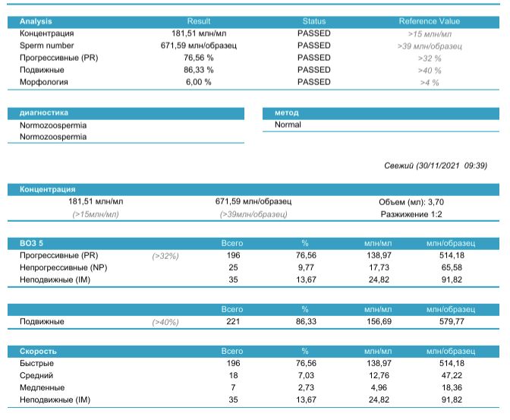Click the Reference Value column header
Image resolution: width=510 pixels, height=420 pixels.
point(429,21)
